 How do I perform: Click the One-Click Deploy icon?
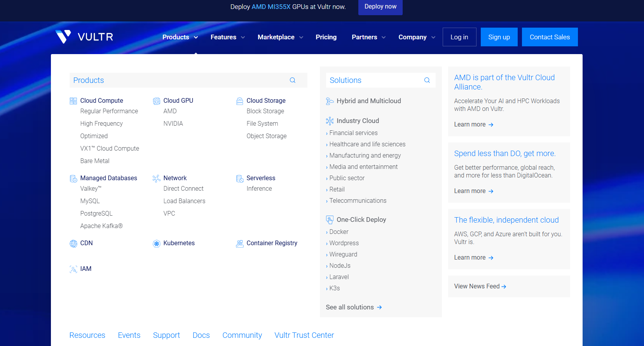(330, 220)
